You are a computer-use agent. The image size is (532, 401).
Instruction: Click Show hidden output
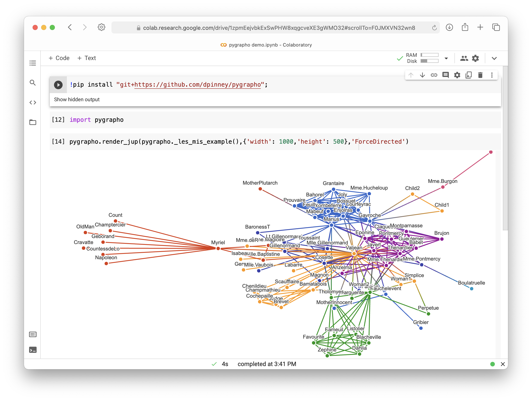[77, 99]
